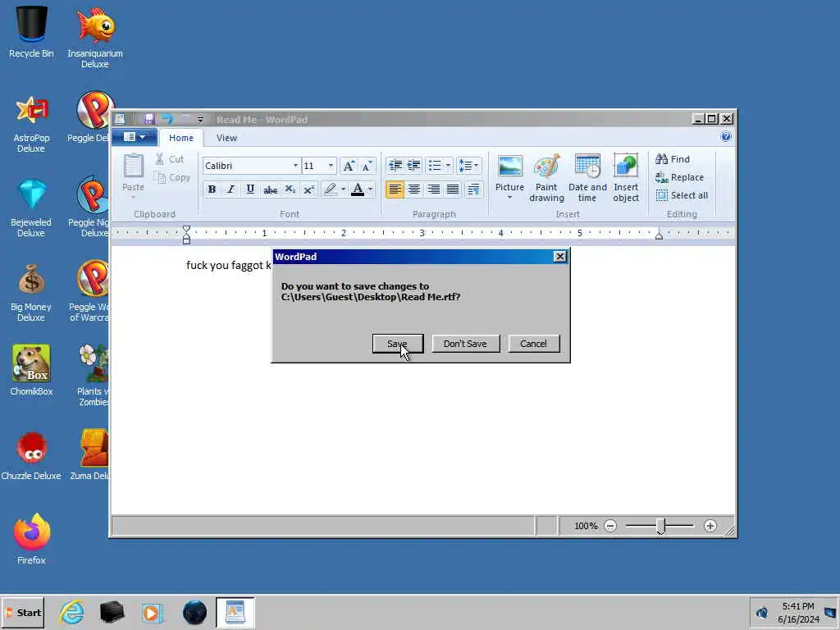Shrink font size with the small A icon
Image resolution: width=840 pixels, height=630 pixels.
coord(367,166)
